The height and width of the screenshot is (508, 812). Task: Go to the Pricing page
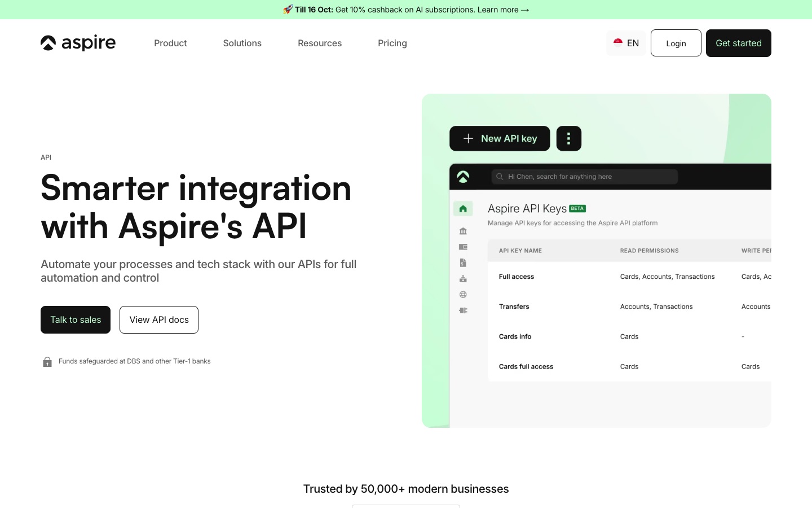(x=392, y=43)
